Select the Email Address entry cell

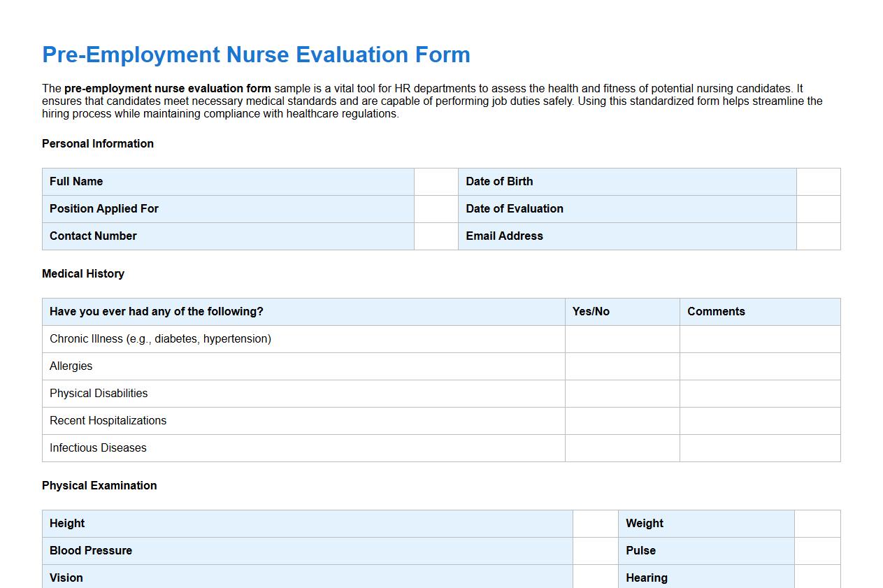[x=817, y=236]
